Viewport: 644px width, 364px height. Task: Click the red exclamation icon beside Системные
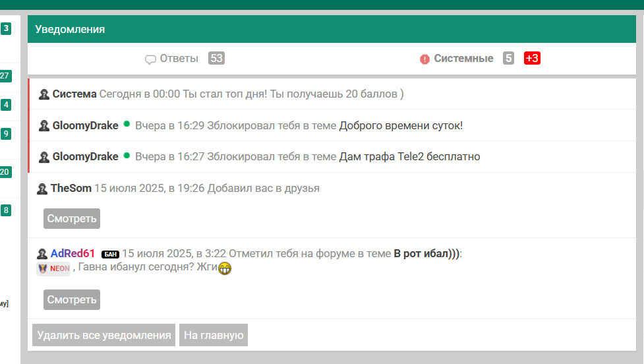(424, 59)
